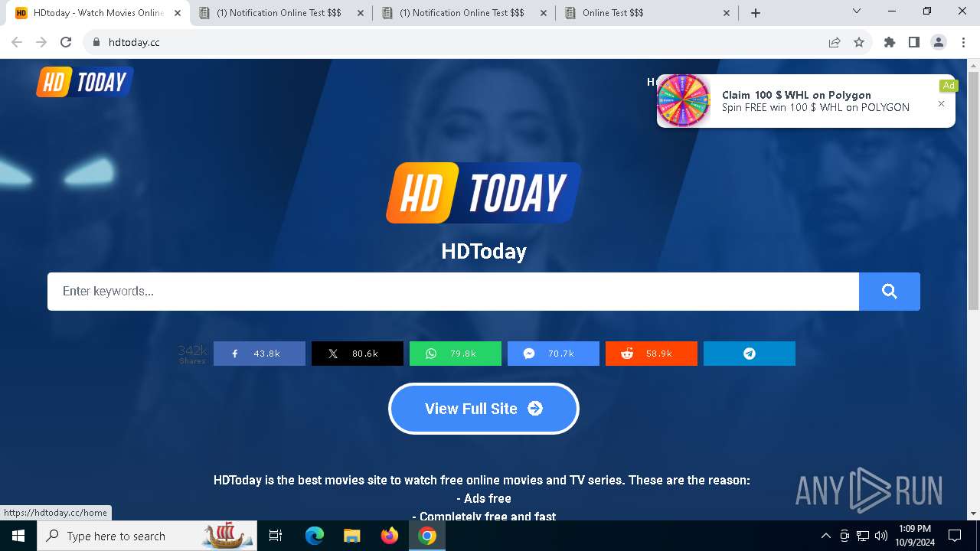Share via Messenger button 70.7k
The image size is (980, 551).
[x=554, y=354]
